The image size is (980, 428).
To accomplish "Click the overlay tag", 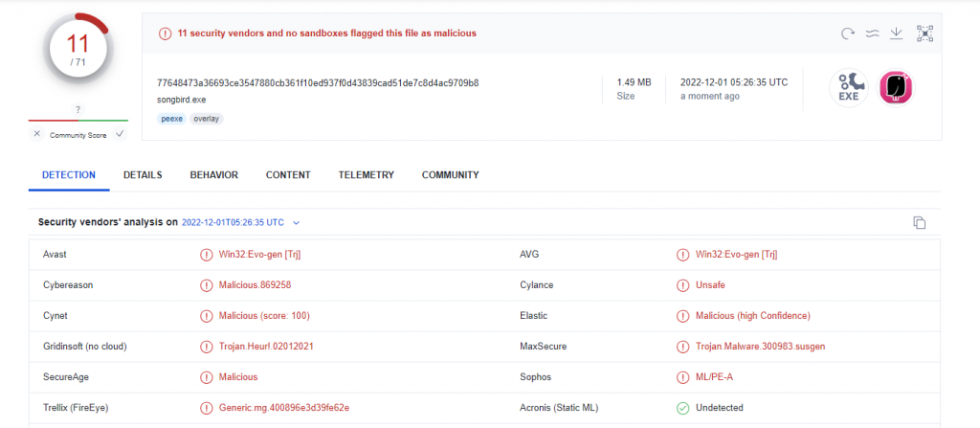I will pyautogui.click(x=206, y=119).
